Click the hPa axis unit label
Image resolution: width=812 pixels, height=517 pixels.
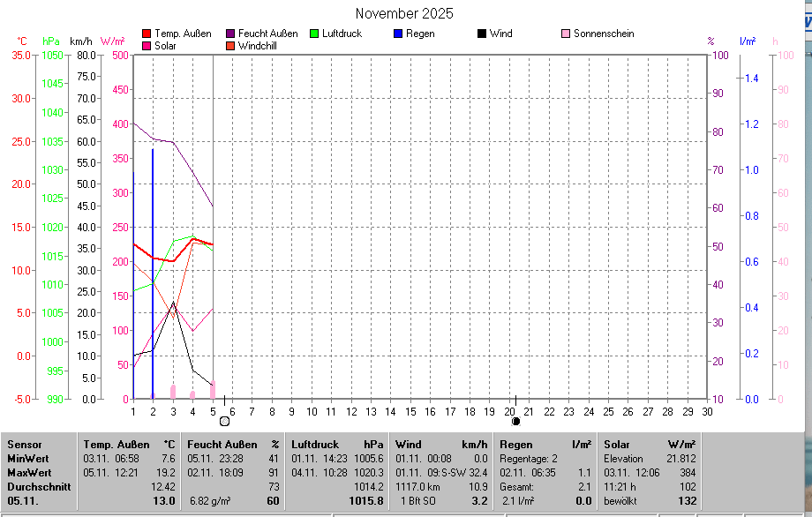click(51, 41)
